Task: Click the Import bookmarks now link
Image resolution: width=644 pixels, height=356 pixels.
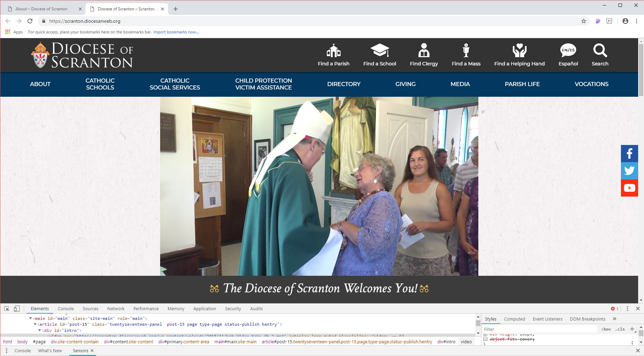Action: 176,32
